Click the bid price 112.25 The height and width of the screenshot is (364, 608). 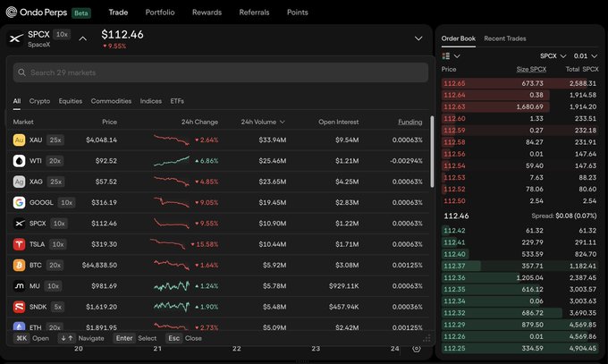[454, 349]
